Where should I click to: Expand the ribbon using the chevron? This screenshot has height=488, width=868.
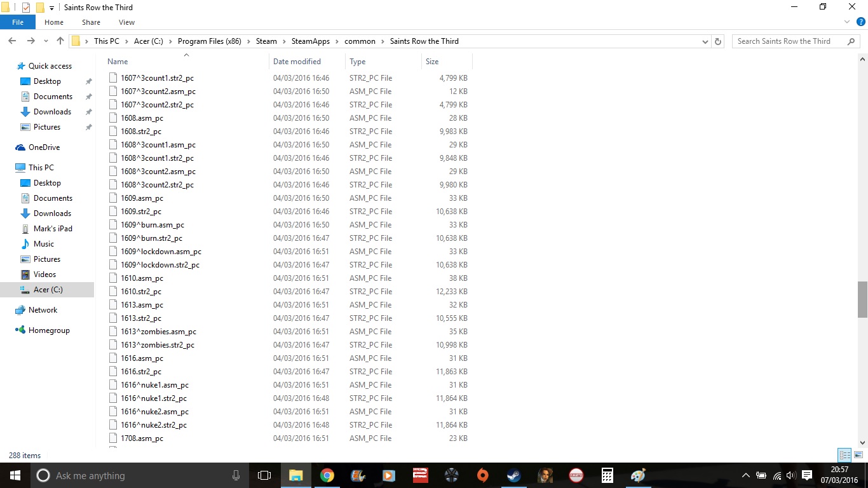(x=848, y=22)
